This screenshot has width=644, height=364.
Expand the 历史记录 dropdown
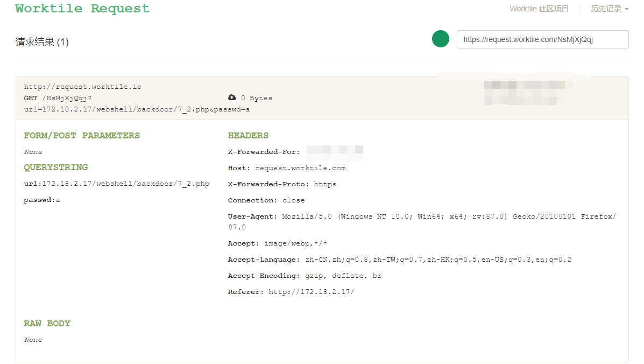click(610, 9)
